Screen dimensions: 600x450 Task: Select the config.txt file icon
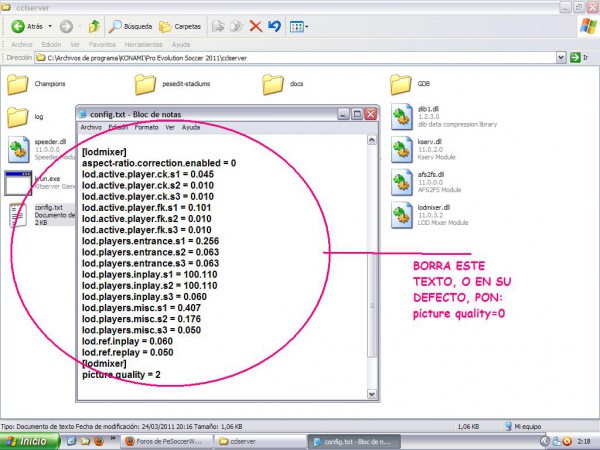click(x=18, y=215)
